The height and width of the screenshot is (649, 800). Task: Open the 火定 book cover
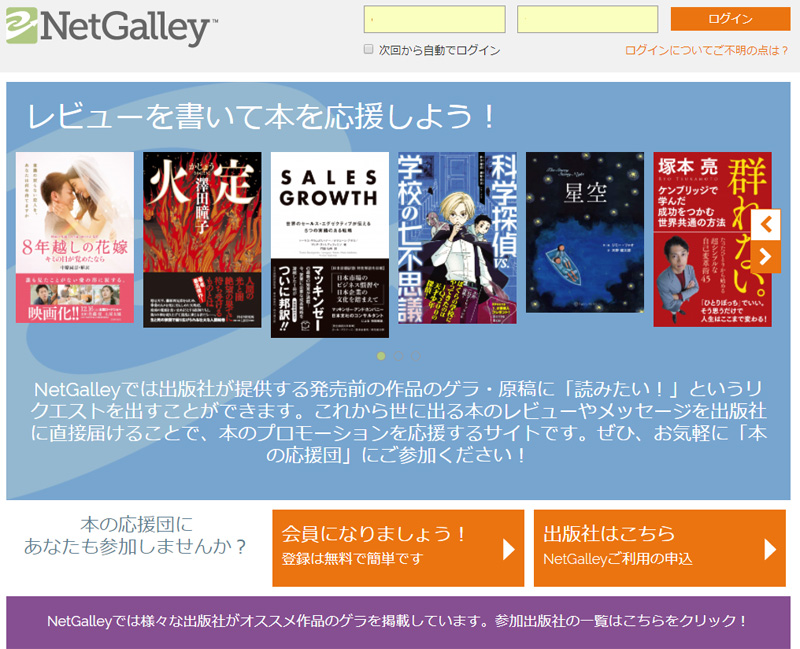(x=202, y=240)
